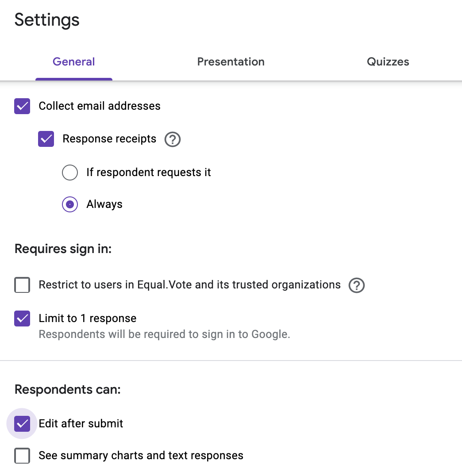
Task: Enable the Restrict to users in Equal.Vote checkbox
Action: 22,285
